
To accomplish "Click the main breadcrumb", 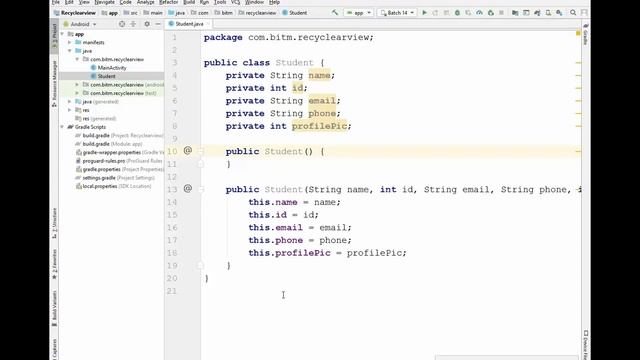I will [x=153, y=13].
